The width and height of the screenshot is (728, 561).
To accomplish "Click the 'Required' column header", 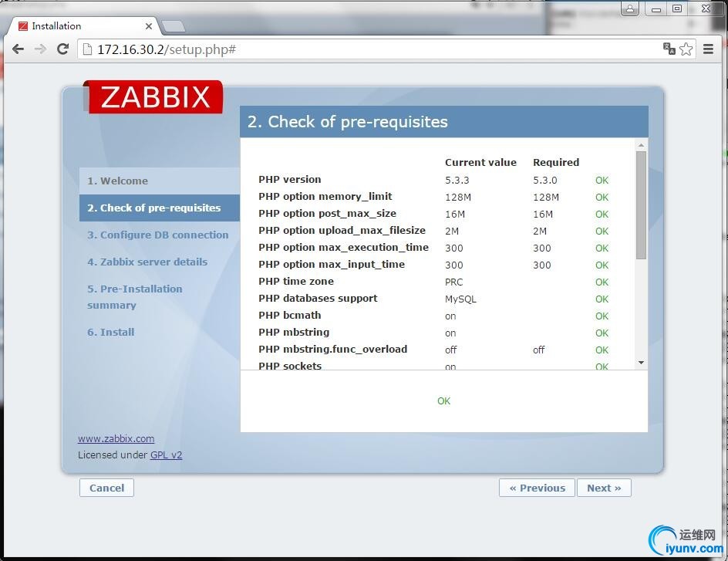I will pos(556,163).
